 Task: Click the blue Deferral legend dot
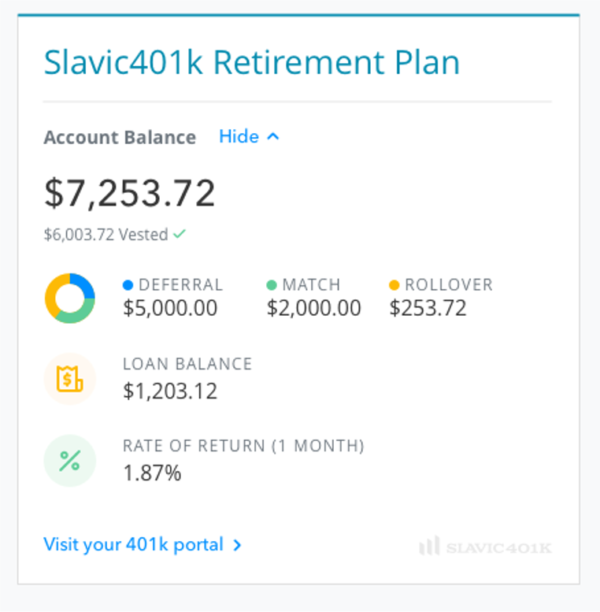(x=128, y=285)
